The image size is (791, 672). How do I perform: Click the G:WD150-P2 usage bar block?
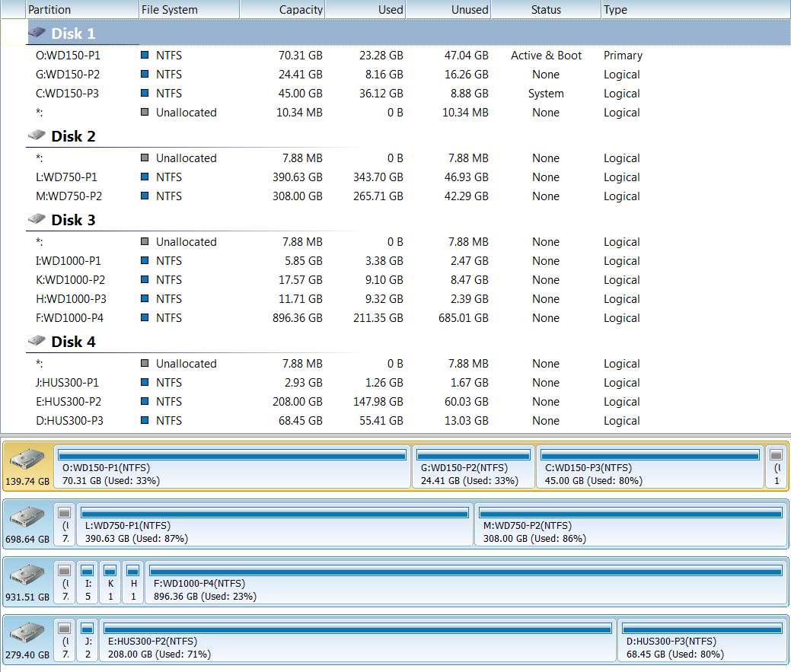point(474,467)
